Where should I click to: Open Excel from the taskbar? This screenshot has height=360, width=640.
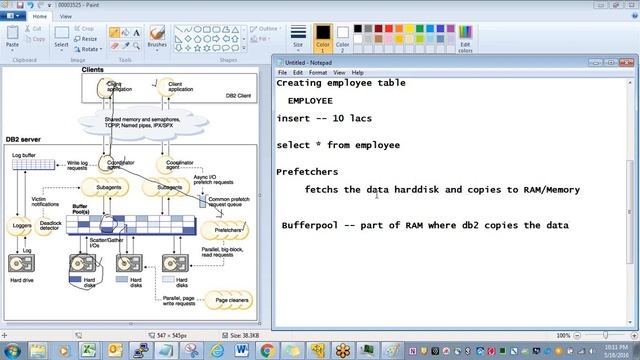(89, 351)
